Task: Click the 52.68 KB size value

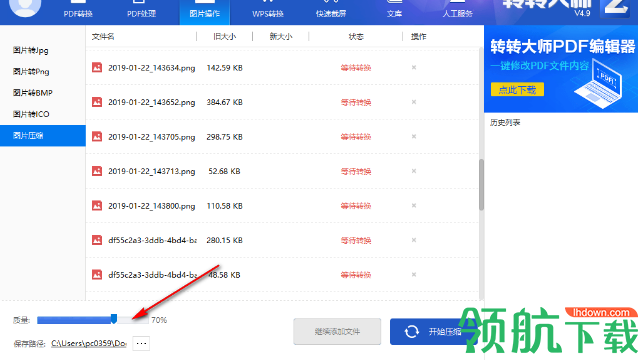Action: coord(224,171)
